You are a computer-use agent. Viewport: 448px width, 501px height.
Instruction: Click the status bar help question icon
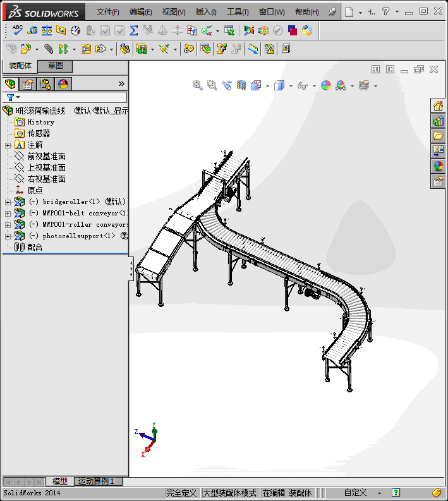point(396,493)
